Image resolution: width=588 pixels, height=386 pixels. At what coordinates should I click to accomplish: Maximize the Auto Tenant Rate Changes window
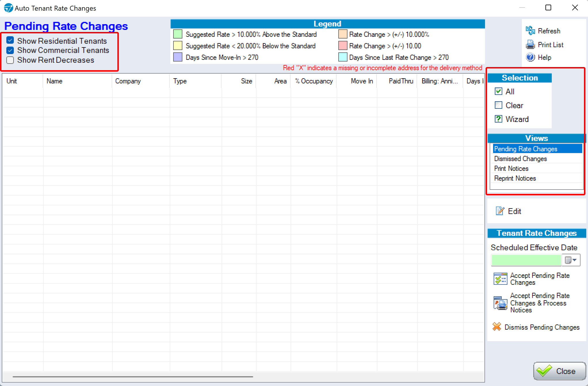coord(548,8)
